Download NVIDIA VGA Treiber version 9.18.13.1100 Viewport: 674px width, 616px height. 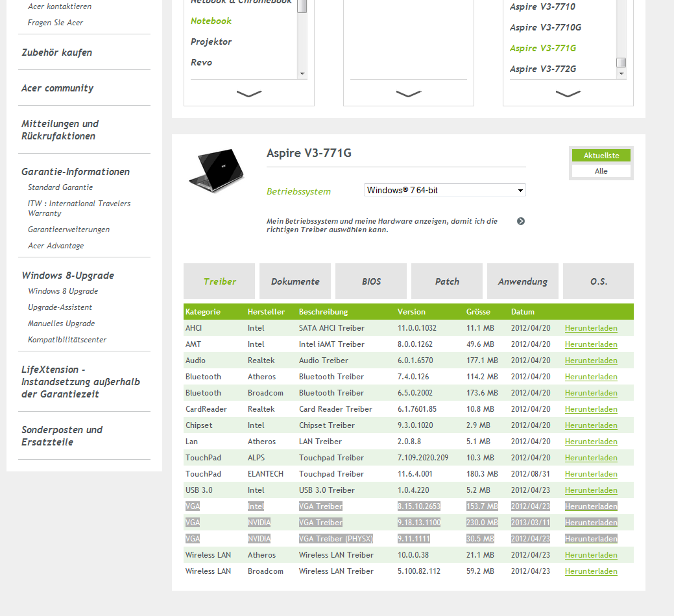[x=591, y=523]
